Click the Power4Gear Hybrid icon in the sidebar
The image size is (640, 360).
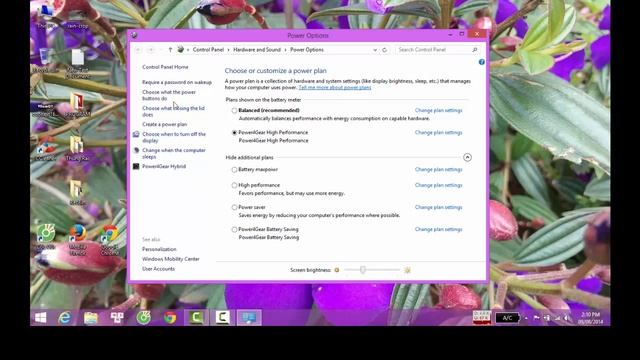(x=136, y=167)
